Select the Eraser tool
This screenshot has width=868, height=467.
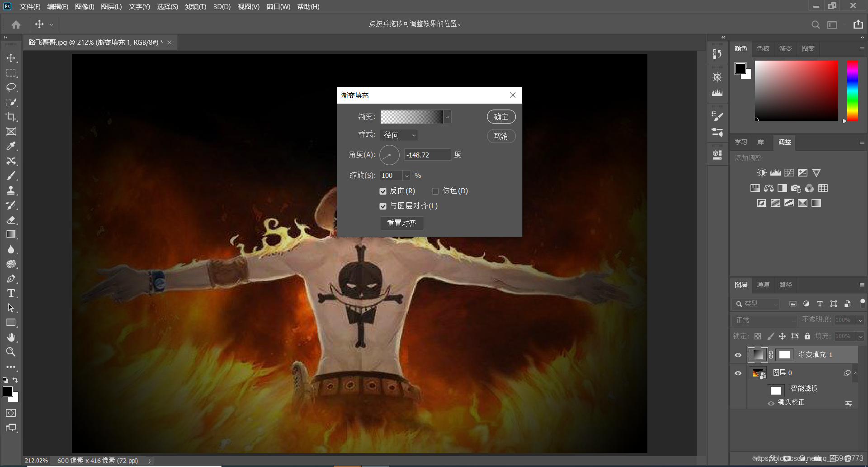click(11, 220)
